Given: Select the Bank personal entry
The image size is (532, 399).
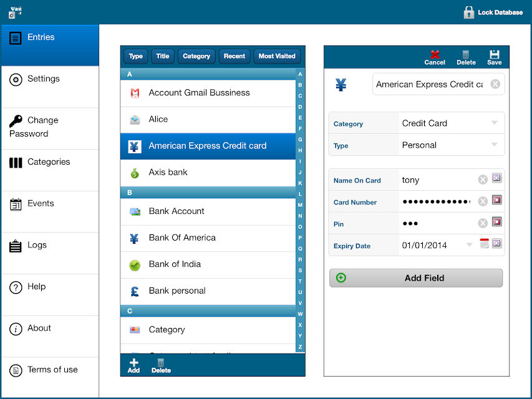Looking at the screenshot, I should (208, 291).
